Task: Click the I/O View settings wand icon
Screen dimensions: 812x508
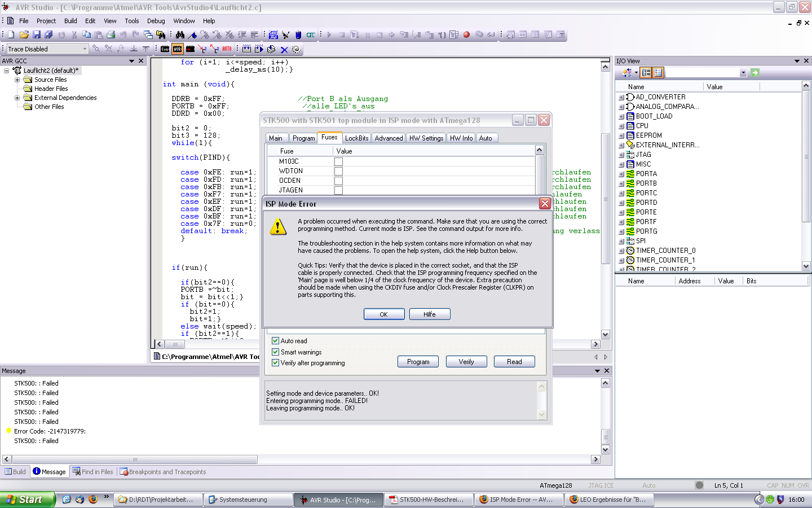Action: click(x=627, y=72)
